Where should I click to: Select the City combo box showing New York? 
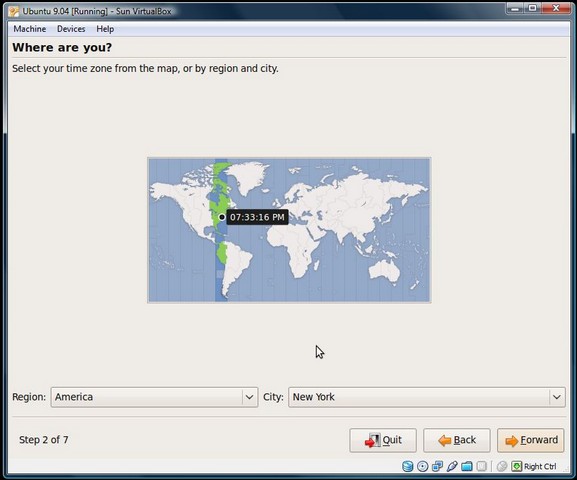(427, 397)
